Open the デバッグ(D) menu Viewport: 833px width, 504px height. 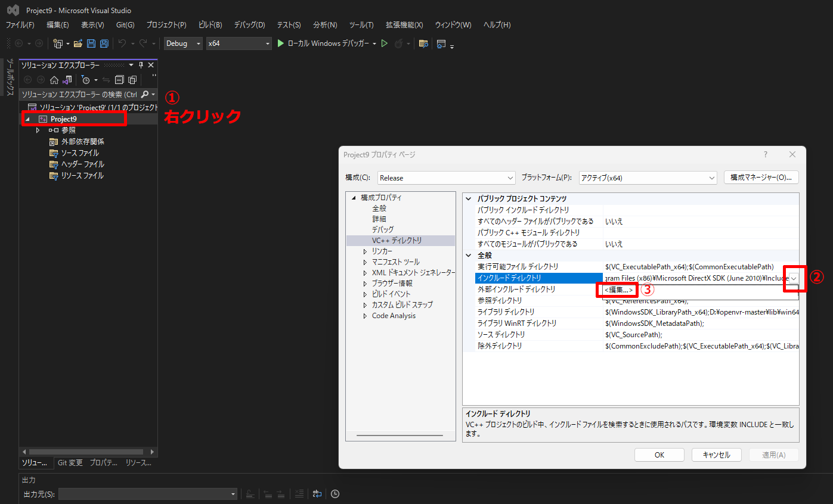point(249,25)
